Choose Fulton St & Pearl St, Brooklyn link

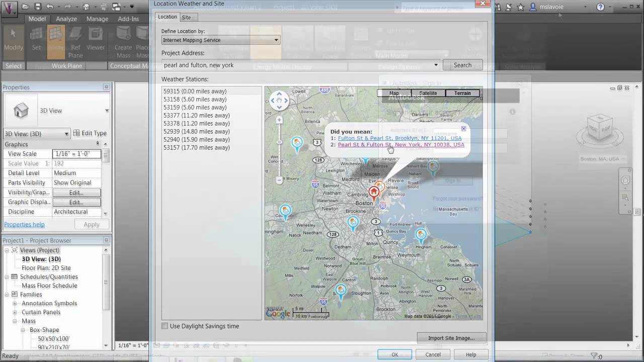[399, 138]
